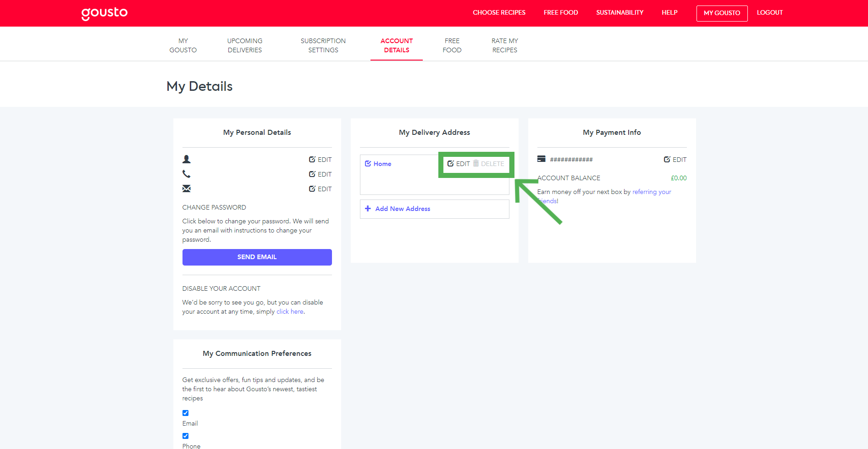Switch to Free Food sub-tab
Image resolution: width=868 pixels, height=449 pixels.
pyautogui.click(x=452, y=45)
